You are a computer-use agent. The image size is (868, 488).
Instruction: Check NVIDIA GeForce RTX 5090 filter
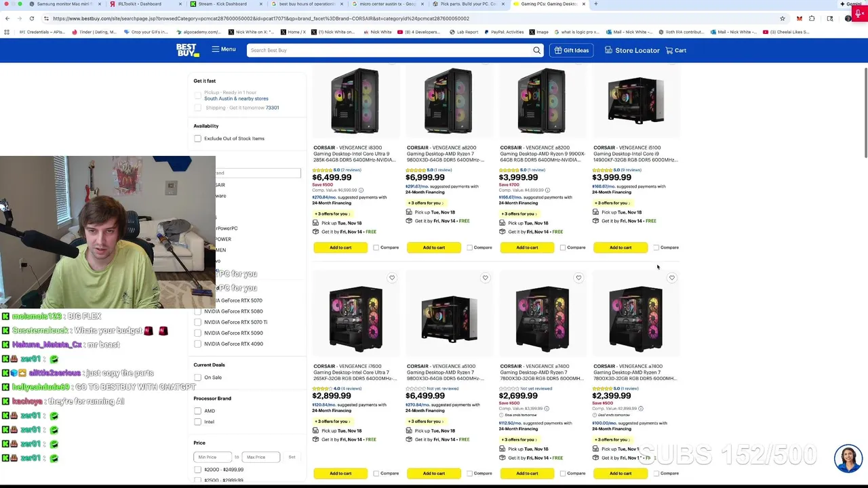(197, 333)
